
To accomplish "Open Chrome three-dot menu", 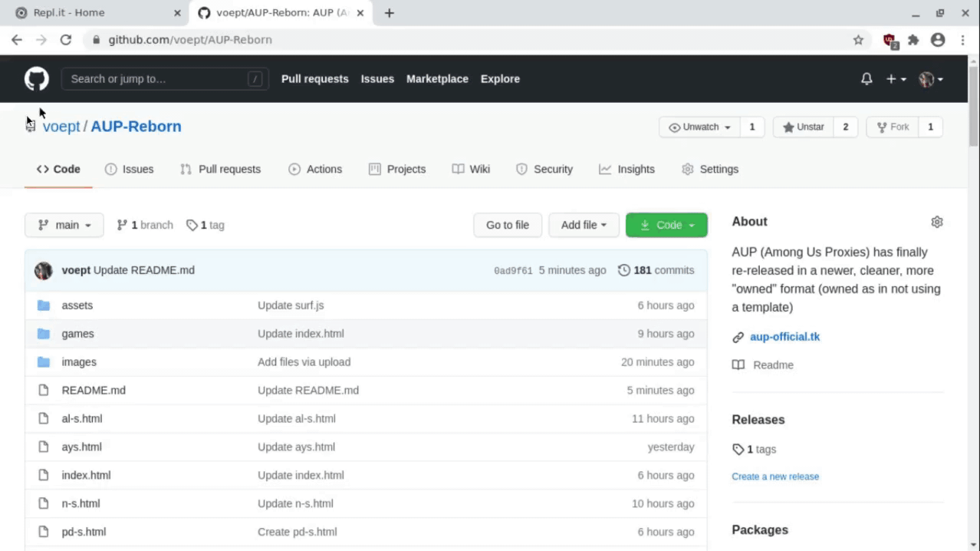I will (x=963, y=40).
